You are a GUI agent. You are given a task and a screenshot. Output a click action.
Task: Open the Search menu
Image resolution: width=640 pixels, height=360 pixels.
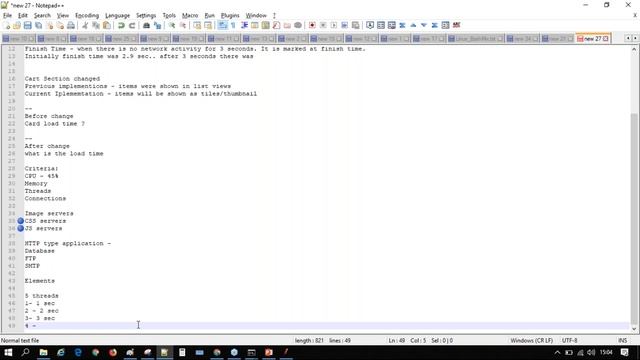pos(42,16)
